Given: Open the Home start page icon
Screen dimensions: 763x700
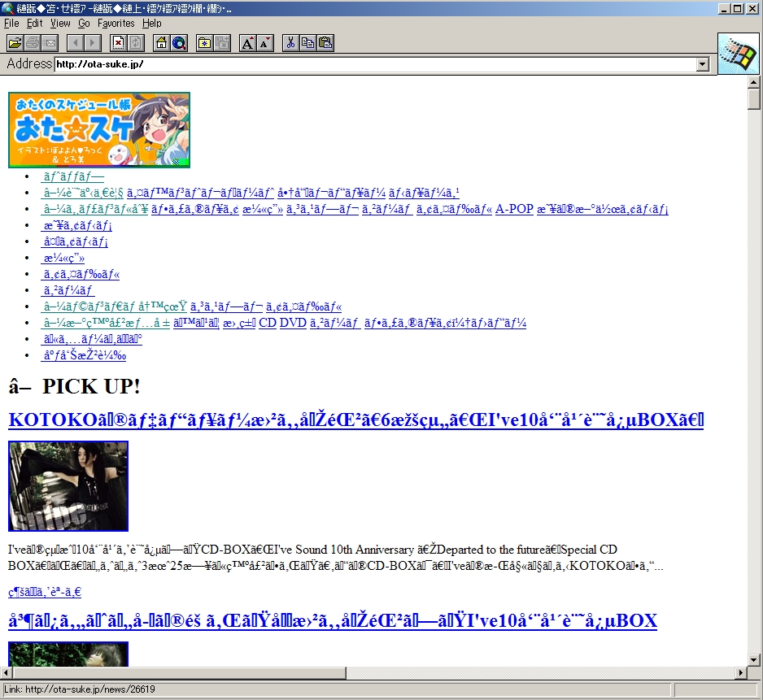Looking at the screenshot, I should tap(161, 43).
